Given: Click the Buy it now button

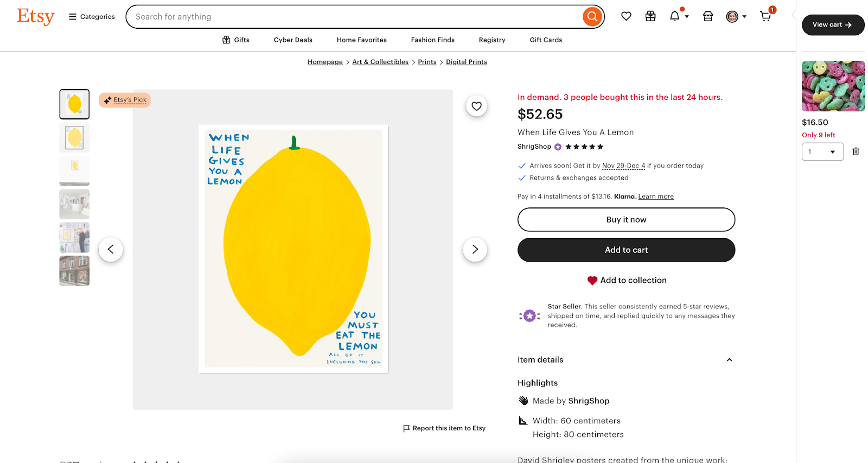Looking at the screenshot, I should pos(626,219).
